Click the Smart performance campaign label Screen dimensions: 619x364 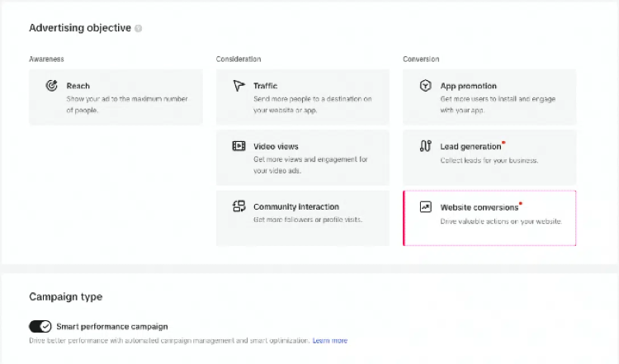point(112,326)
